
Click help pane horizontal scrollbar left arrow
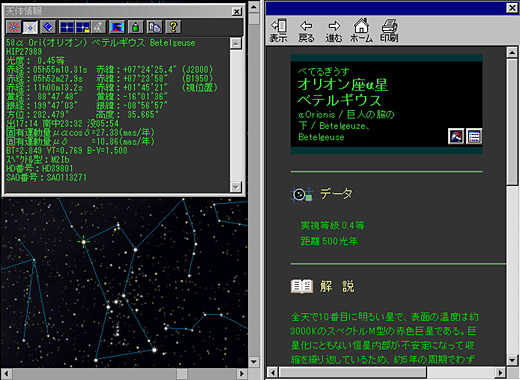tap(273, 372)
